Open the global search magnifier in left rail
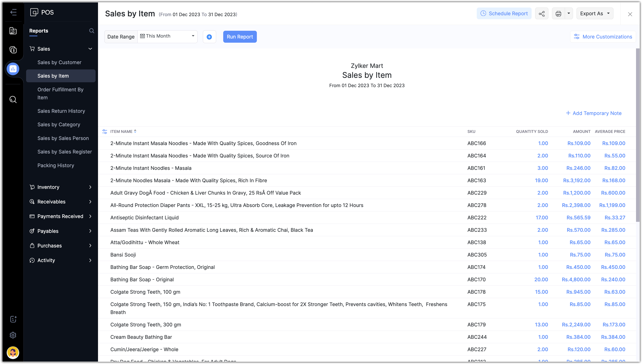Image resolution: width=642 pixels, height=364 pixels. tap(13, 100)
